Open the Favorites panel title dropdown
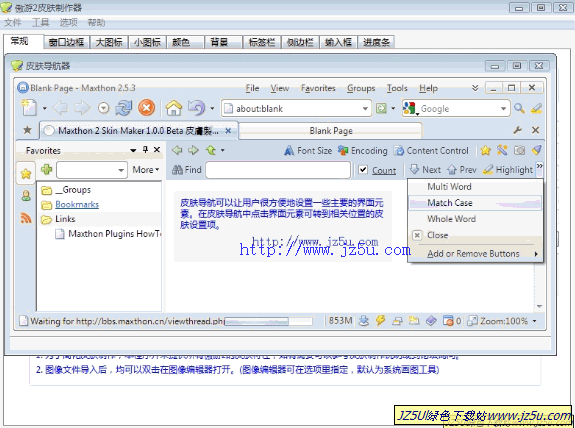The width and height of the screenshot is (575, 428). click(x=133, y=150)
